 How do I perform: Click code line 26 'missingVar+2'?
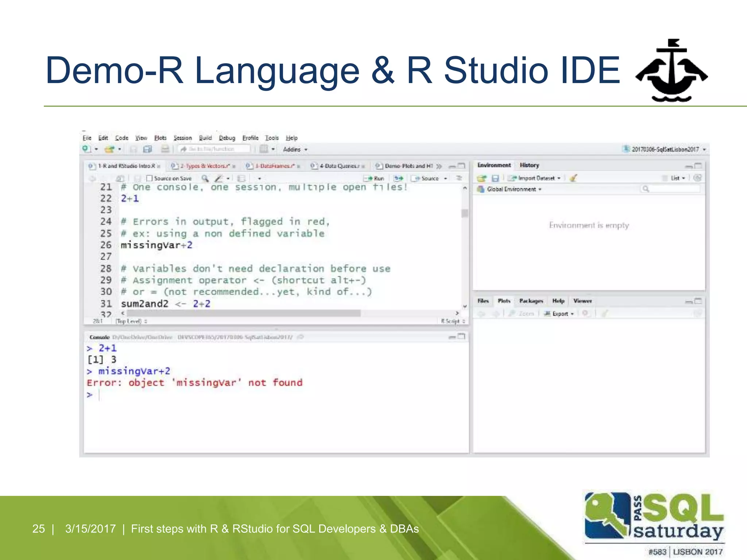(x=156, y=245)
